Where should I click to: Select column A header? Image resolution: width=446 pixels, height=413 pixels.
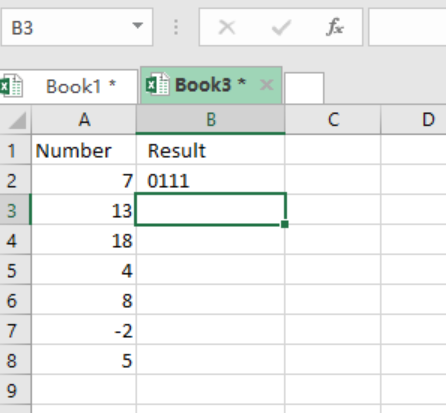[x=84, y=119]
